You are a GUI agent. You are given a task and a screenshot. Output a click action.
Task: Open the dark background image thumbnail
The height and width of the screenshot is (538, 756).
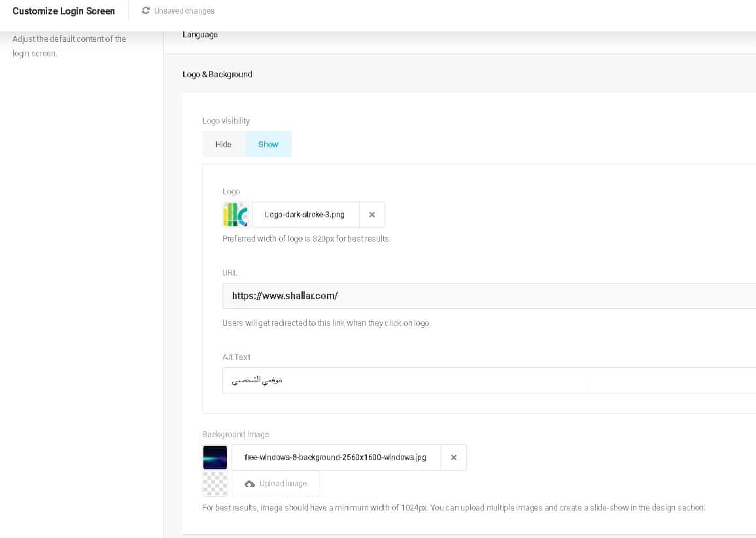pos(215,457)
